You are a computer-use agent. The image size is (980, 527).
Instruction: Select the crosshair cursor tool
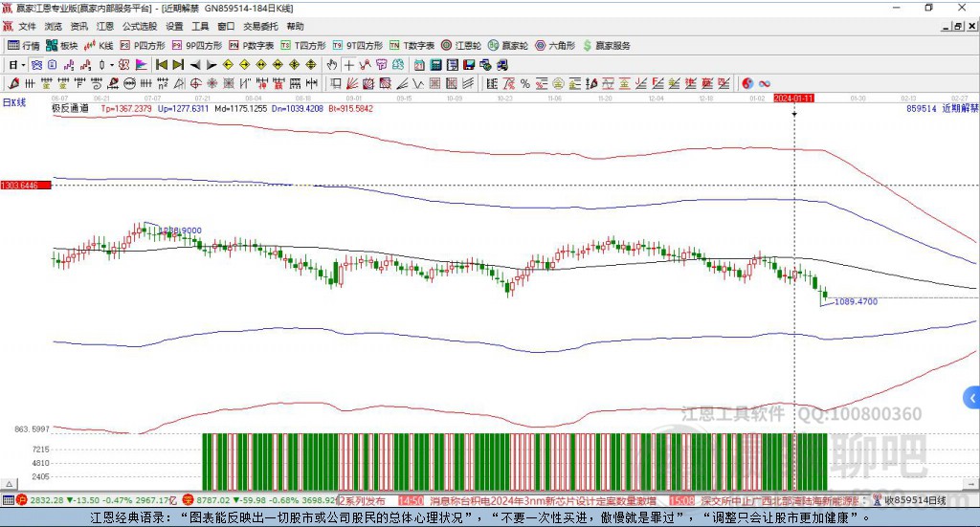tap(349, 65)
